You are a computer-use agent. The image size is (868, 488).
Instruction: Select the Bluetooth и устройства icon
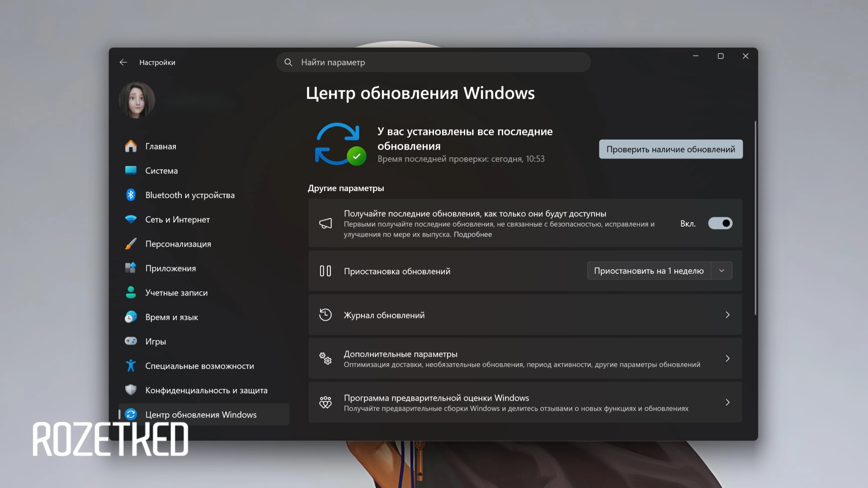click(131, 195)
